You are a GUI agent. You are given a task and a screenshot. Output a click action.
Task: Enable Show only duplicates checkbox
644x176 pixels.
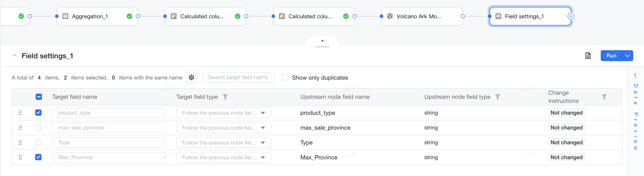[285, 77]
